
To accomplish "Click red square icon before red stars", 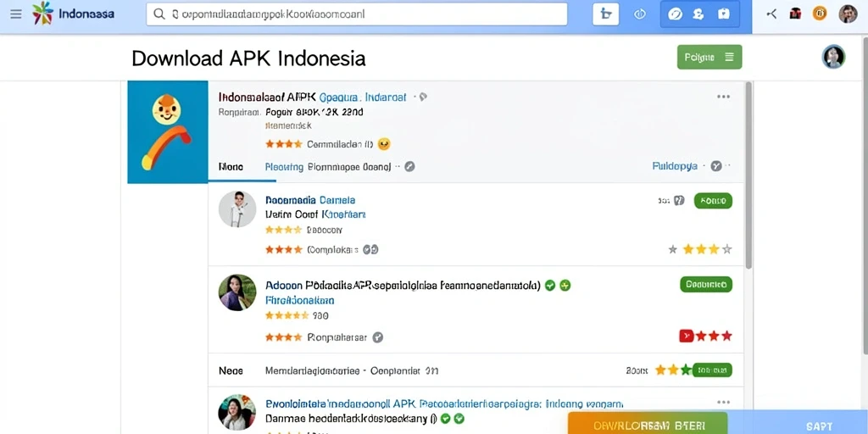I will pyautogui.click(x=686, y=336).
